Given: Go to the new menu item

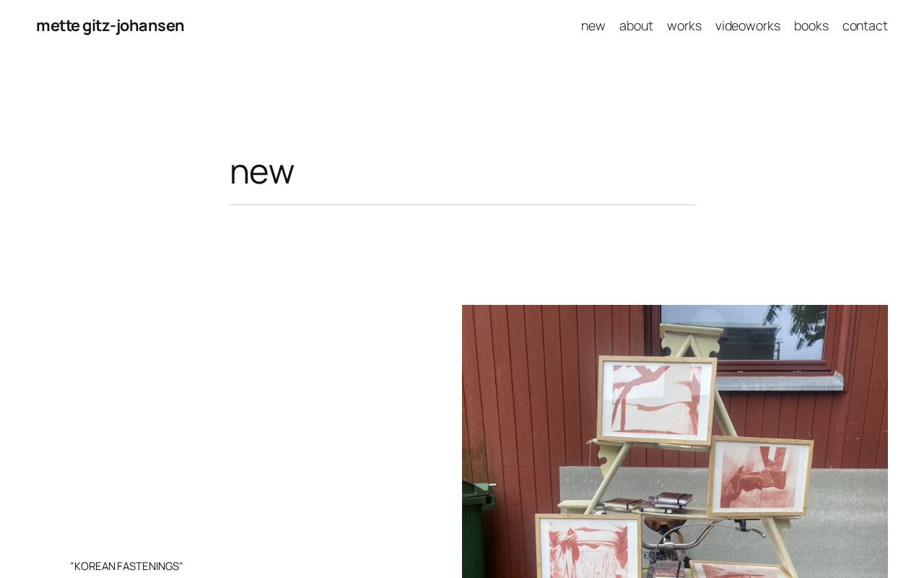Looking at the screenshot, I should point(593,25).
